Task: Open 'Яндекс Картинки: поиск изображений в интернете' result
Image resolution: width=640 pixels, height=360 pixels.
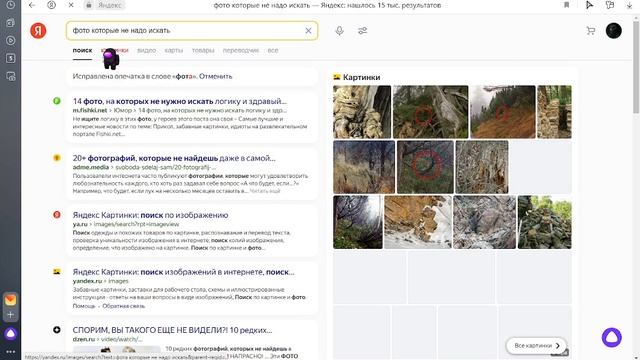Action: 183,272
